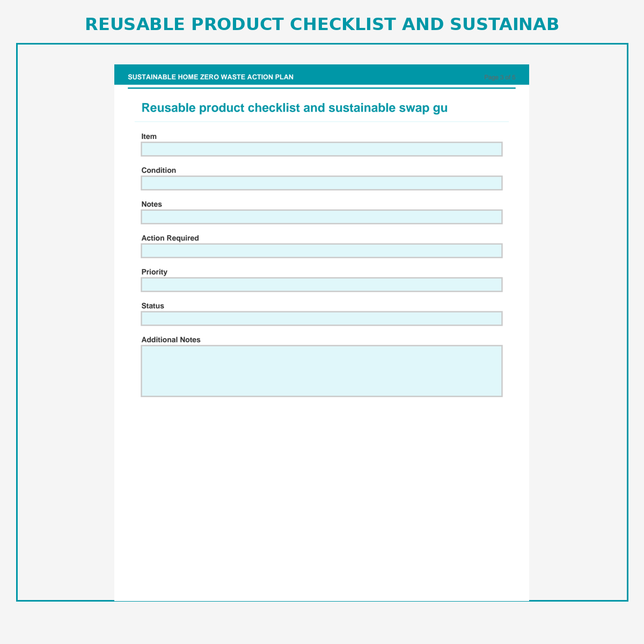Select the Notes label above its field
Viewport: 644px width, 644px height.
(x=152, y=204)
